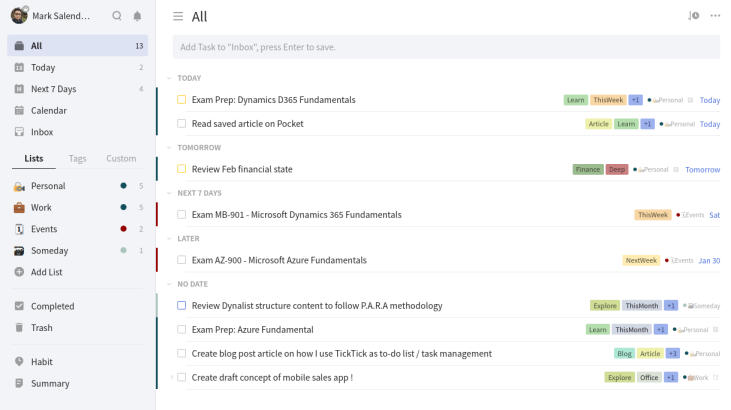This screenshot has width=731, height=410.
Task: Open the three-dot more options menu
Action: (x=715, y=16)
